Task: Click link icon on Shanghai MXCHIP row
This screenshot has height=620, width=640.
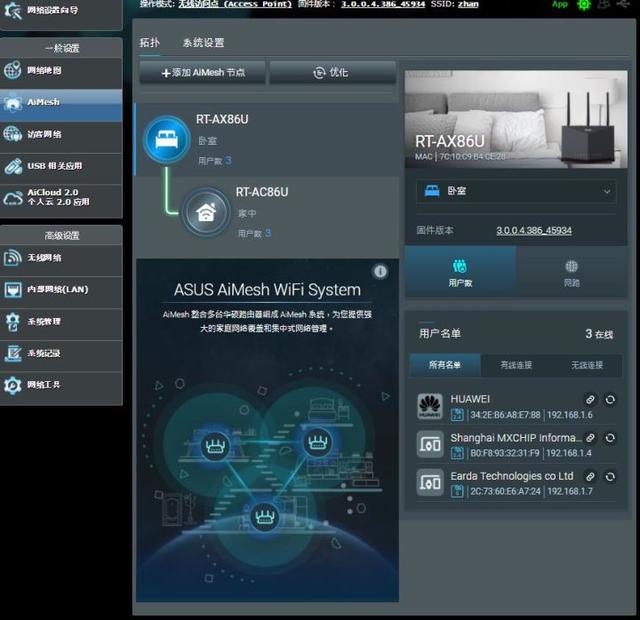Action: point(590,438)
